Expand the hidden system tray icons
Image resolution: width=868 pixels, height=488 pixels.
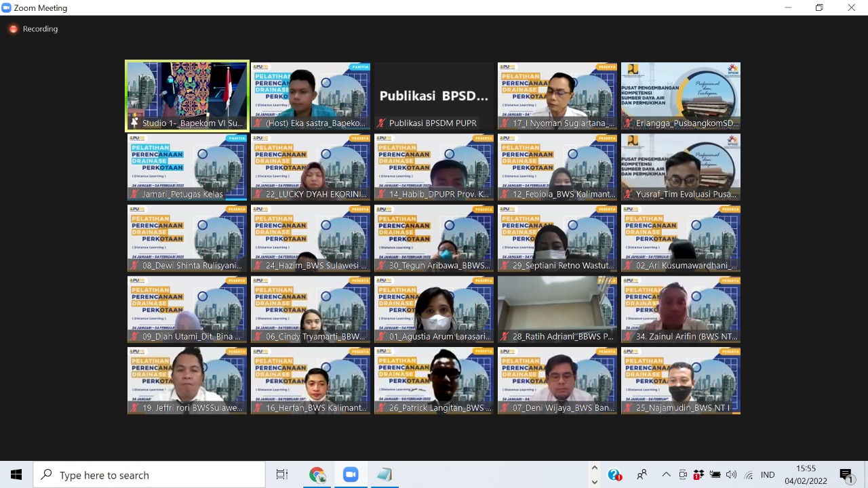click(666, 474)
